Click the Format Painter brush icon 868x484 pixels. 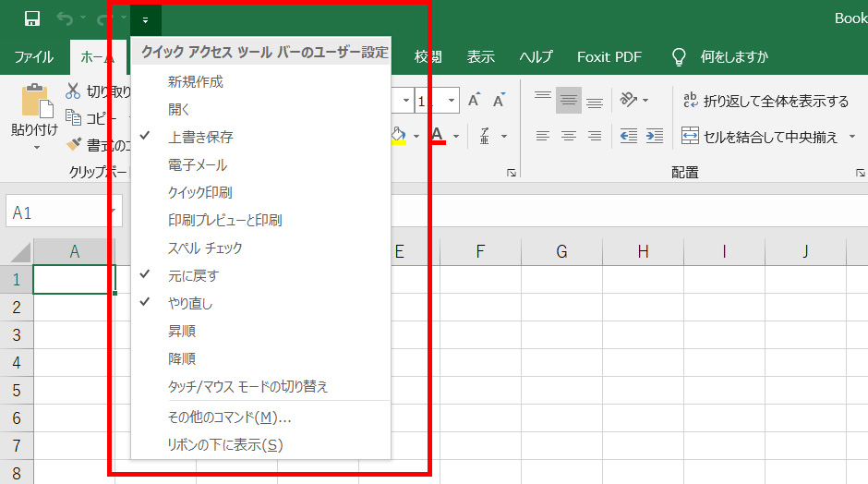click(73, 144)
